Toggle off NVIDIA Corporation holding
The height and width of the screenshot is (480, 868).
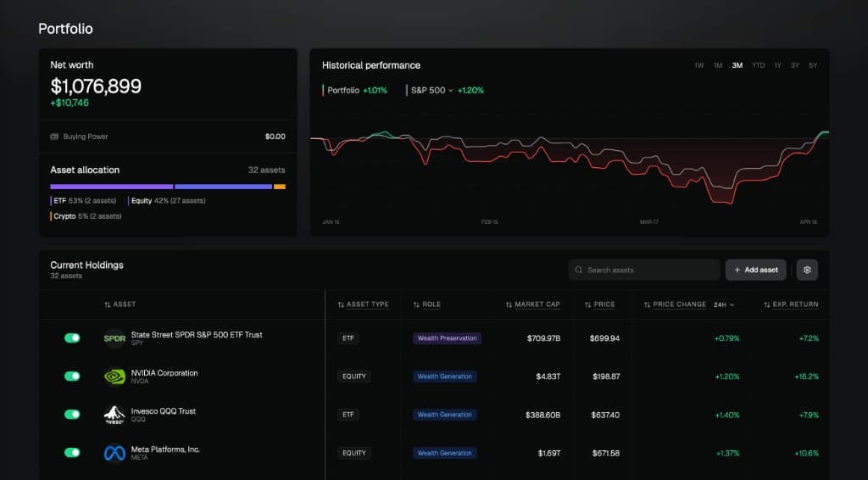coord(72,376)
